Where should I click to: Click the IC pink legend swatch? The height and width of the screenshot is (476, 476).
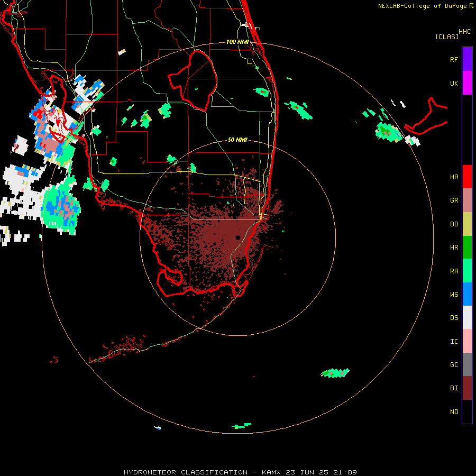click(467, 341)
